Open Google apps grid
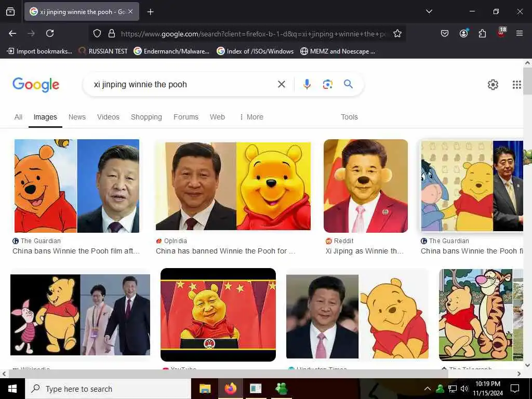This screenshot has width=532, height=399. (516, 85)
